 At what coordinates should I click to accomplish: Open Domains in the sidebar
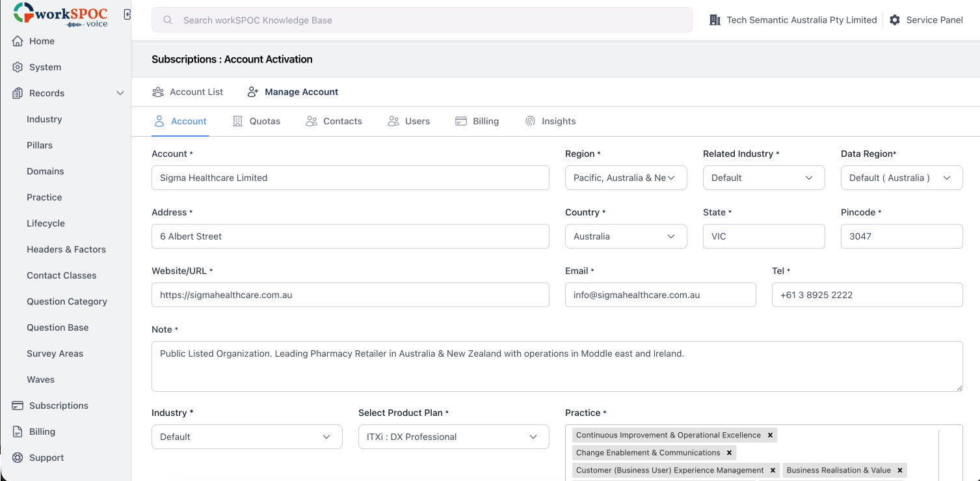(46, 171)
